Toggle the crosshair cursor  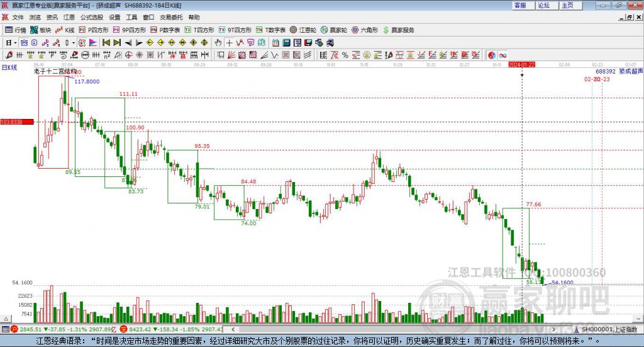point(229,43)
